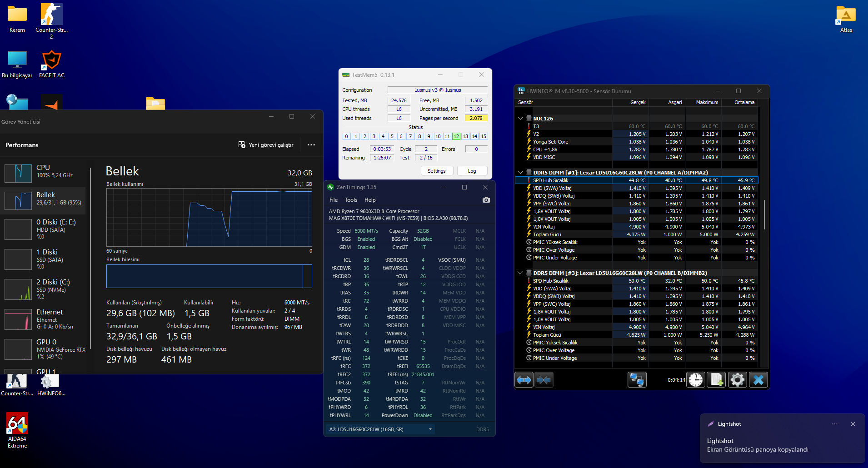Viewport: 868px width, 468px height.
Task: Select 2 Diski (C:) in Task Manager
Action: coord(44,289)
